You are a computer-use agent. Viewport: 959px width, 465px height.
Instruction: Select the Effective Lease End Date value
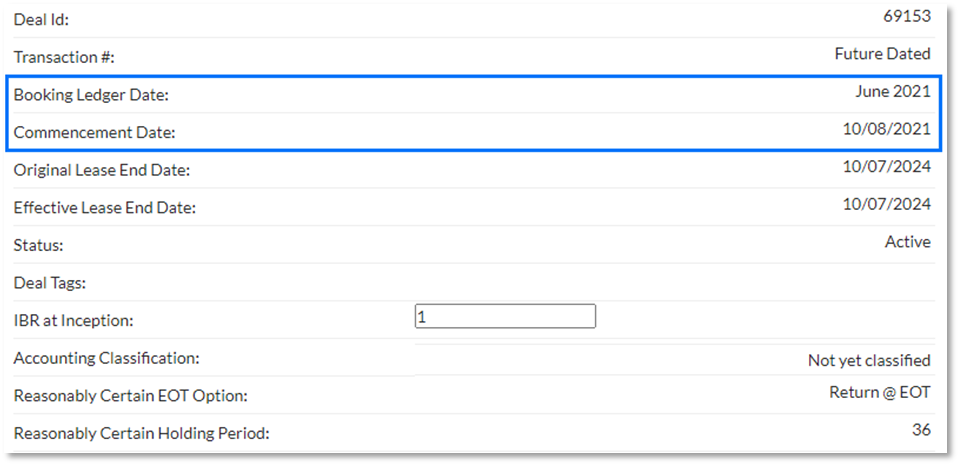click(x=887, y=204)
